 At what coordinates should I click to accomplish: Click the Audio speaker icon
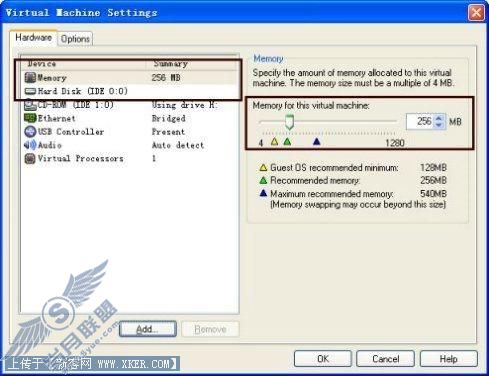click(30, 145)
